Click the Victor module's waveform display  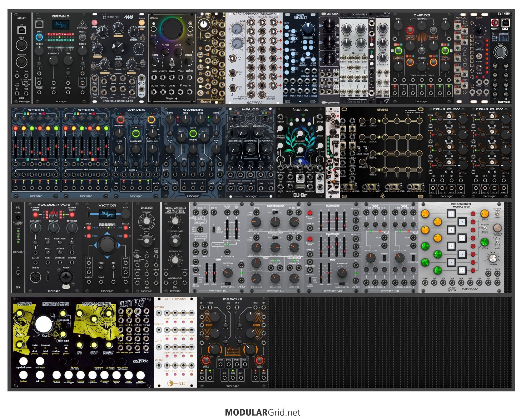[107, 214]
